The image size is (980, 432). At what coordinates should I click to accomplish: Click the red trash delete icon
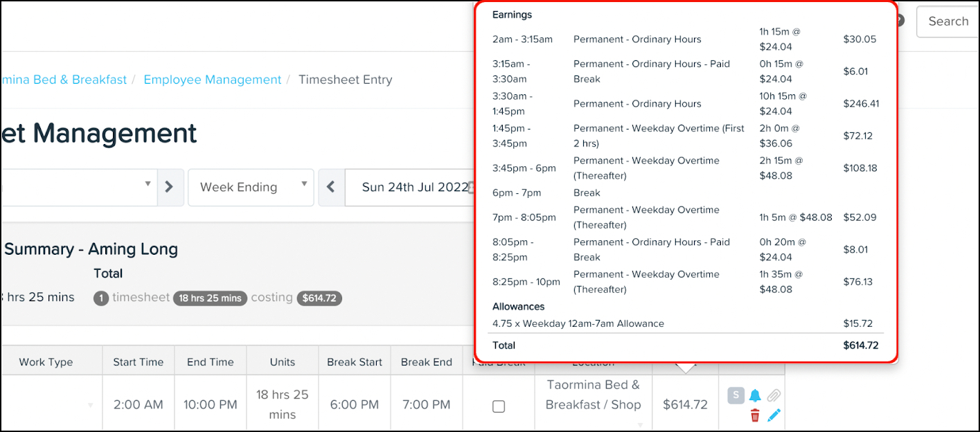755,415
